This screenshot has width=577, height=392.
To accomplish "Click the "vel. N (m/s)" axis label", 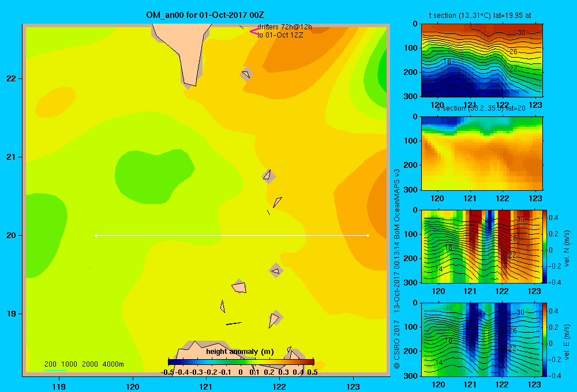I will click(x=567, y=248).
